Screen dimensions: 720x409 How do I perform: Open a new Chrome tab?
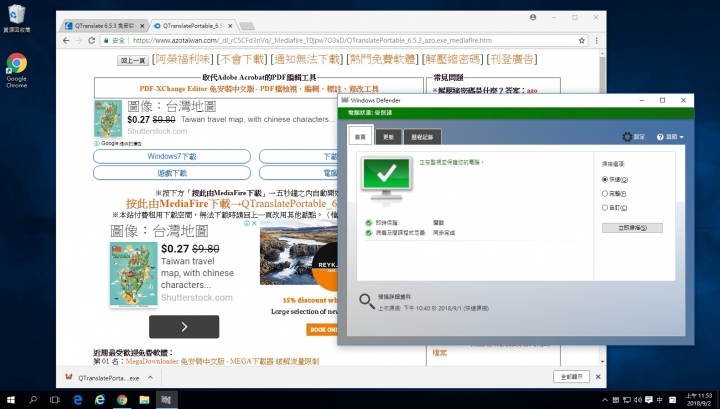point(247,26)
